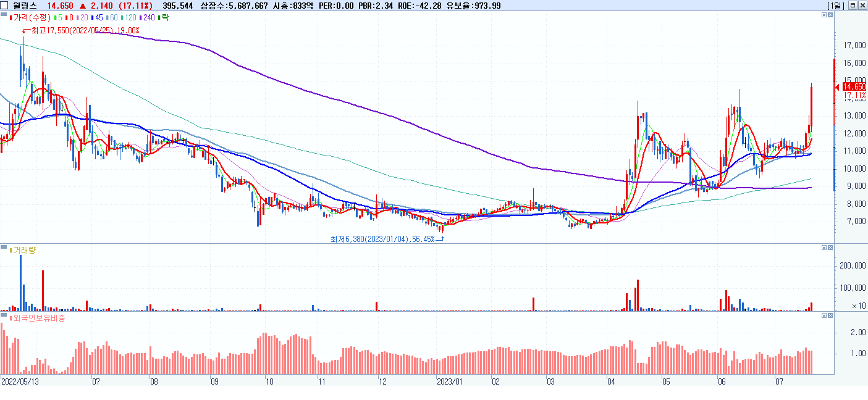The height and width of the screenshot is (400, 868).
Task: Click the 유보율:973.99 value
Action: pyautogui.click(x=473, y=6)
